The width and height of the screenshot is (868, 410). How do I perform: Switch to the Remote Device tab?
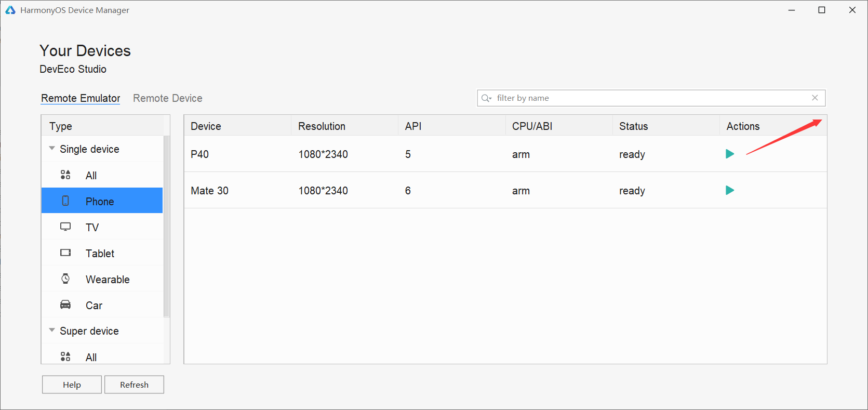[168, 98]
